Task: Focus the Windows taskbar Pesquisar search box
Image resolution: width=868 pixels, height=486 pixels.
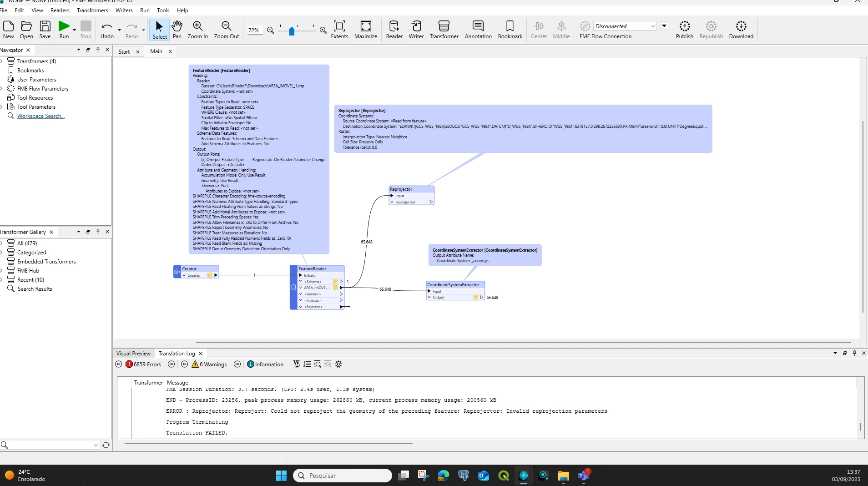Action: [x=343, y=476]
